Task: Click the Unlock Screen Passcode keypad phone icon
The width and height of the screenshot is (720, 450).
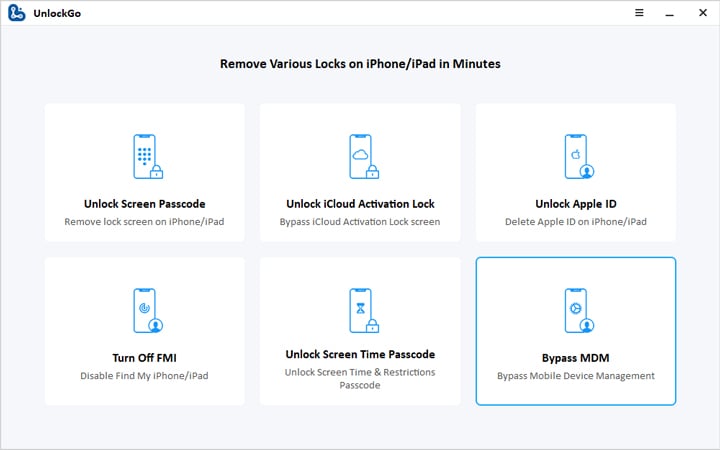Action: click(148, 157)
